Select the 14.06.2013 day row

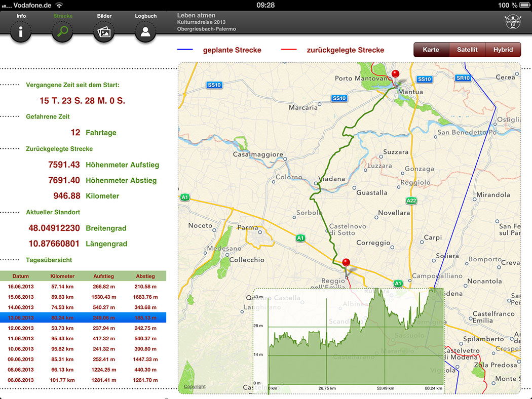pyautogui.click(x=83, y=307)
